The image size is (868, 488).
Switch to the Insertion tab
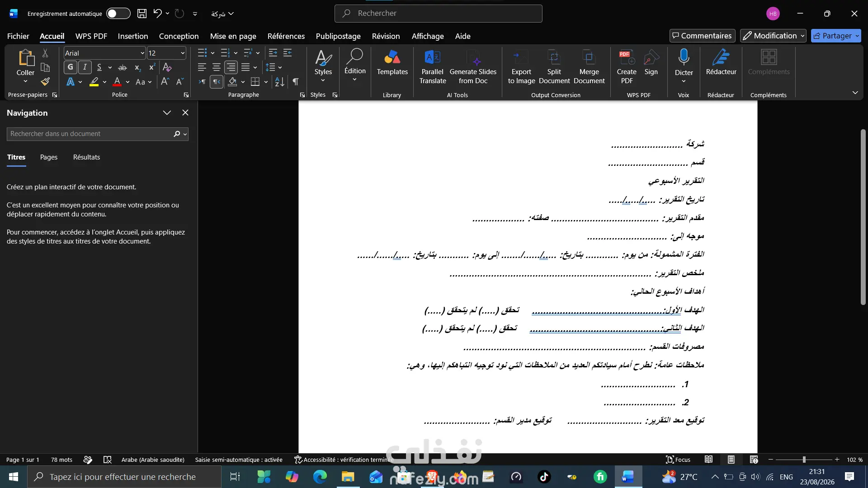133,36
